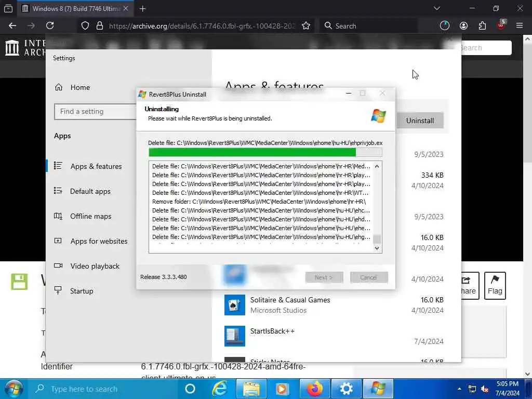
Task: Click Internet Archive logo
Action: pos(25,47)
